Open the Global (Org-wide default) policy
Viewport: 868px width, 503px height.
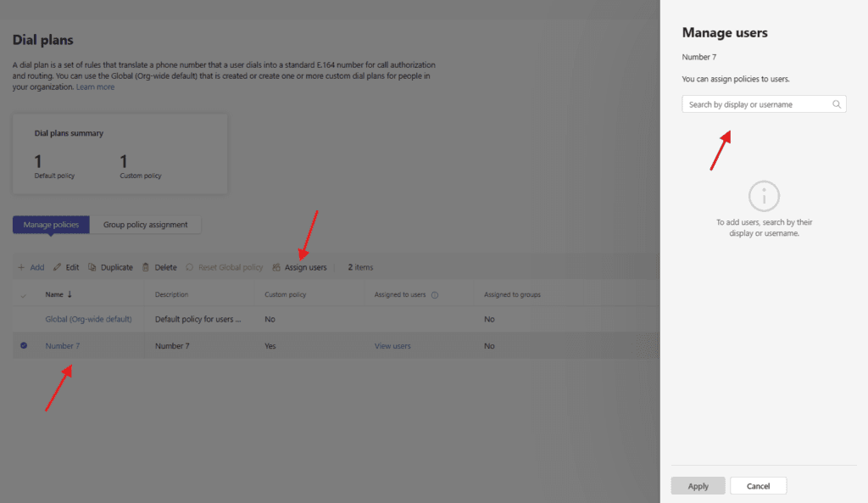pos(88,320)
